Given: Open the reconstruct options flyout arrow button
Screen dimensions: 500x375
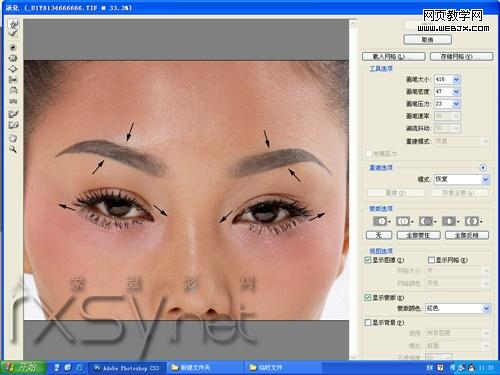Looking at the screenshot, I should tap(483, 168).
